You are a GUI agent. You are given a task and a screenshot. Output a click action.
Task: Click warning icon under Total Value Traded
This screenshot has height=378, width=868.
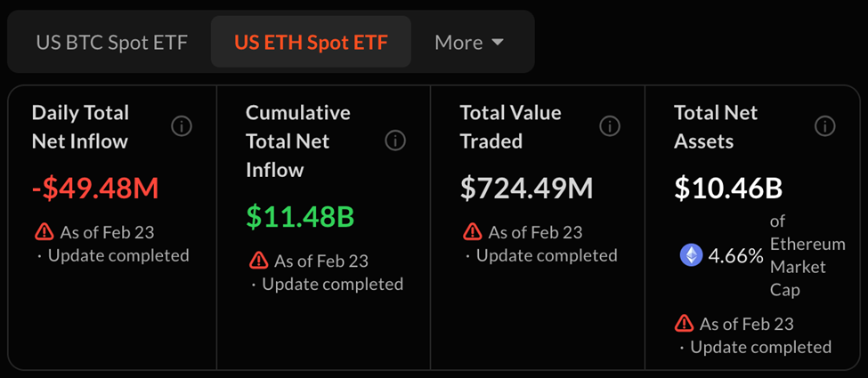473,232
